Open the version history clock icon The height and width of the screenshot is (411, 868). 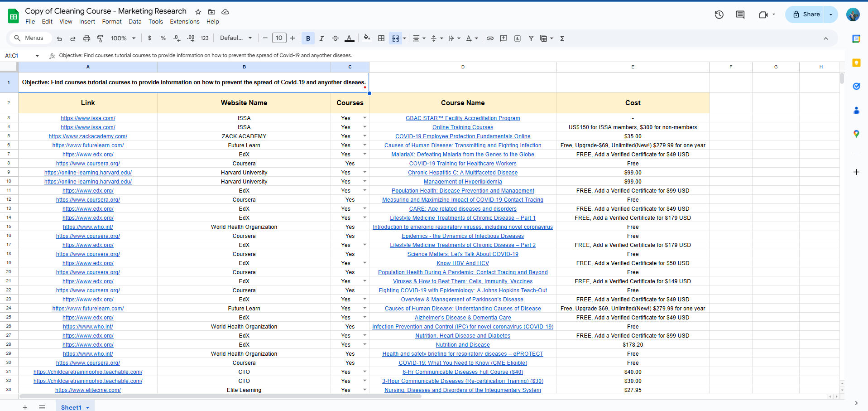click(x=719, y=15)
